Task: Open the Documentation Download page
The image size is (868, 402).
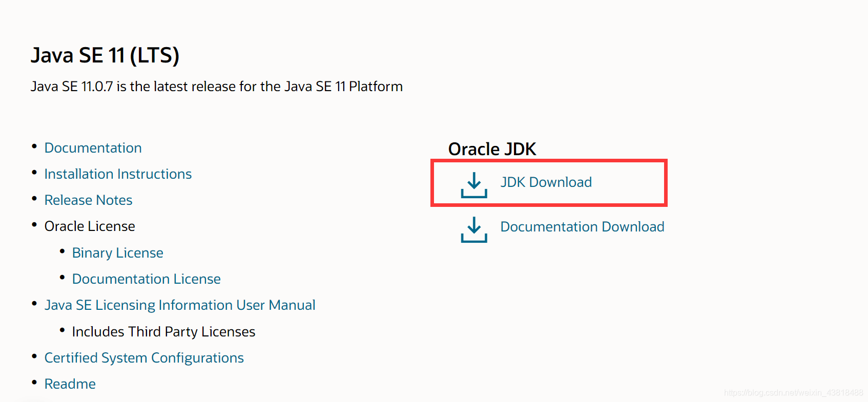Action: 582,226
